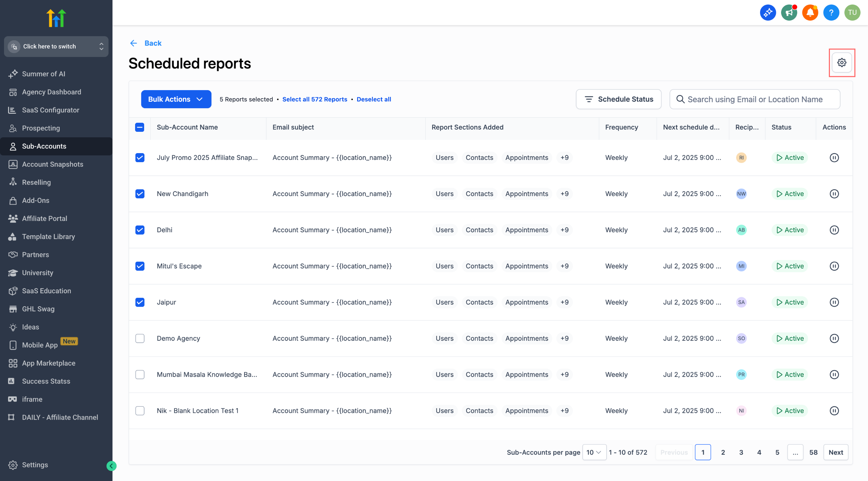The height and width of the screenshot is (481, 868).
Task: Toggle the header select-all checkbox
Action: click(x=140, y=127)
